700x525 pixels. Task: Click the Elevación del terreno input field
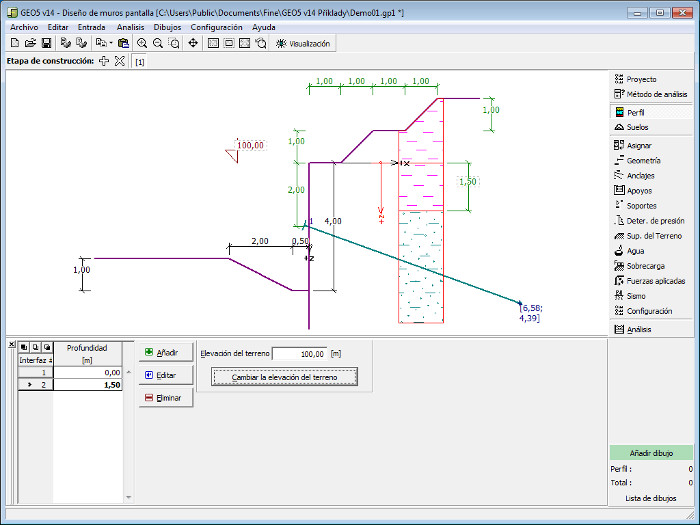click(299, 353)
